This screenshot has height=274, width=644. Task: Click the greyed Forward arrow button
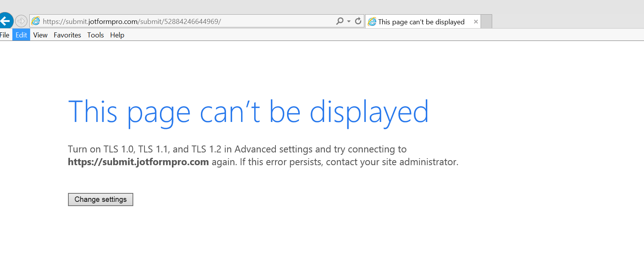point(21,21)
